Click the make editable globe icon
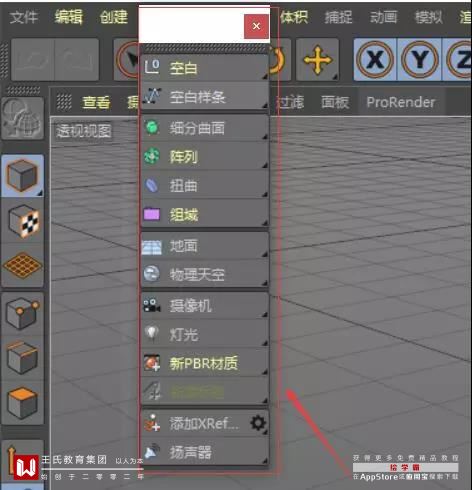Viewport: 472px width, 490px height. (23, 118)
